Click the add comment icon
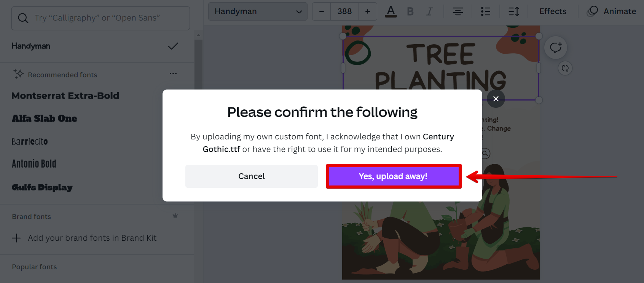This screenshot has height=283, width=644. pos(556,48)
